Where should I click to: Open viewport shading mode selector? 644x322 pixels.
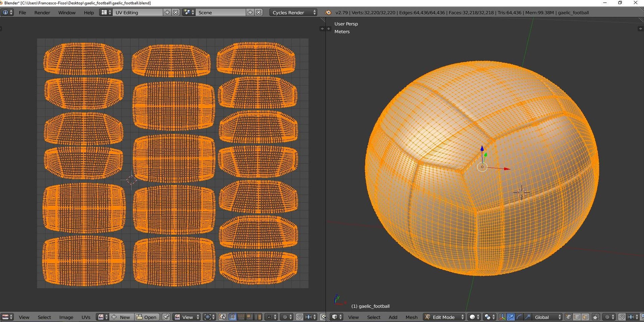coord(474,317)
